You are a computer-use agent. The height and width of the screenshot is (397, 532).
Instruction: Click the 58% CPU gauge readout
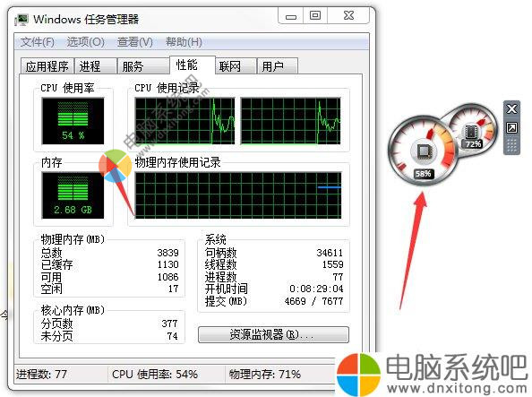[423, 174]
